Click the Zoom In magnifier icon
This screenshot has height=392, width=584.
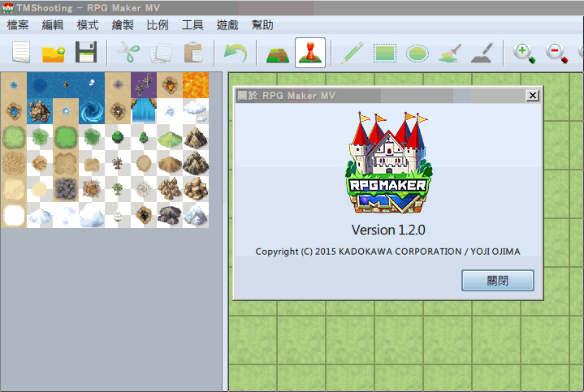point(524,53)
